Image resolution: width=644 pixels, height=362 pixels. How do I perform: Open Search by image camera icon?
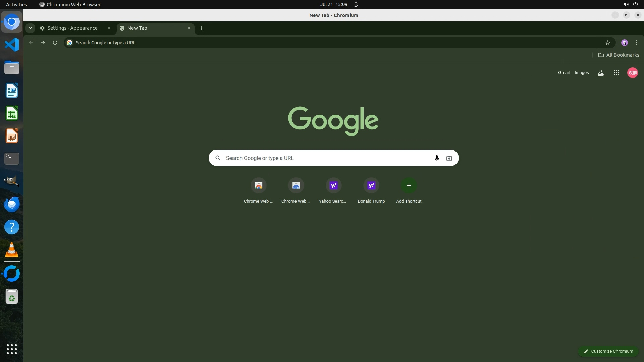(x=449, y=158)
